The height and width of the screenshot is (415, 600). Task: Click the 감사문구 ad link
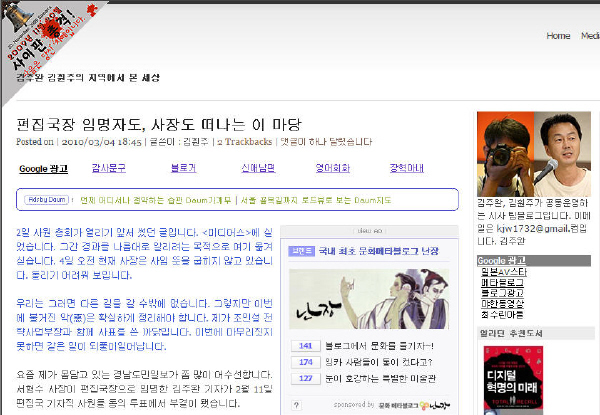(109, 169)
